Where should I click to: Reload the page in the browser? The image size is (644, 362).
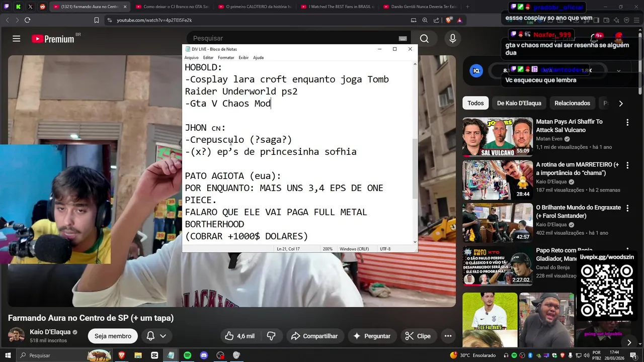tap(27, 20)
